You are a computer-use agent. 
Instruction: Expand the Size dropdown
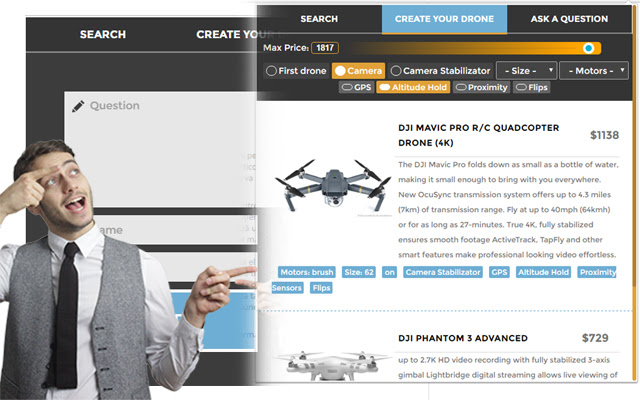point(526,71)
